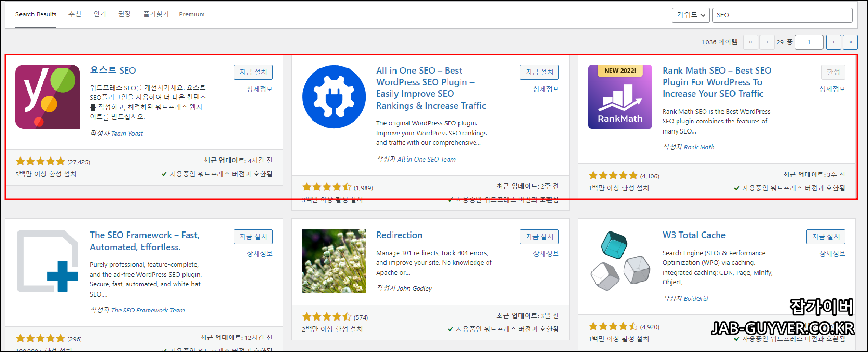Click the All in One SEO gear icon
This screenshot has height=352, width=868.
pyautogui.click(x=334, y=96)
